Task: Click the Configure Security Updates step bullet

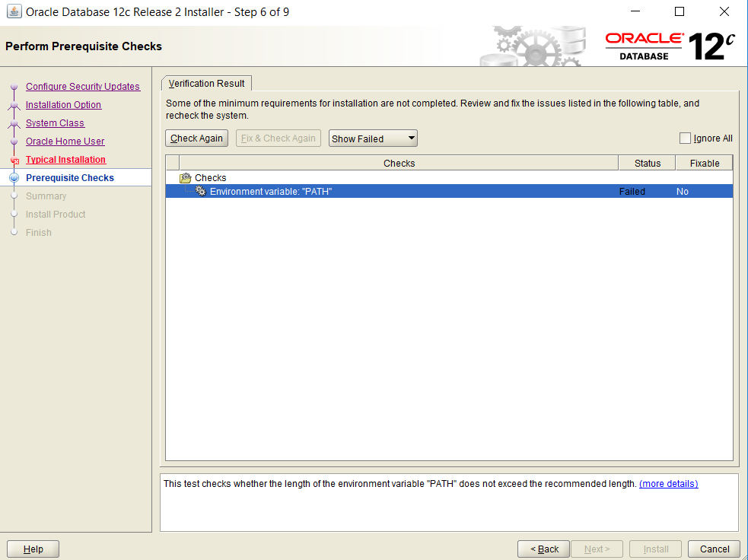Action: pos(14,87)
